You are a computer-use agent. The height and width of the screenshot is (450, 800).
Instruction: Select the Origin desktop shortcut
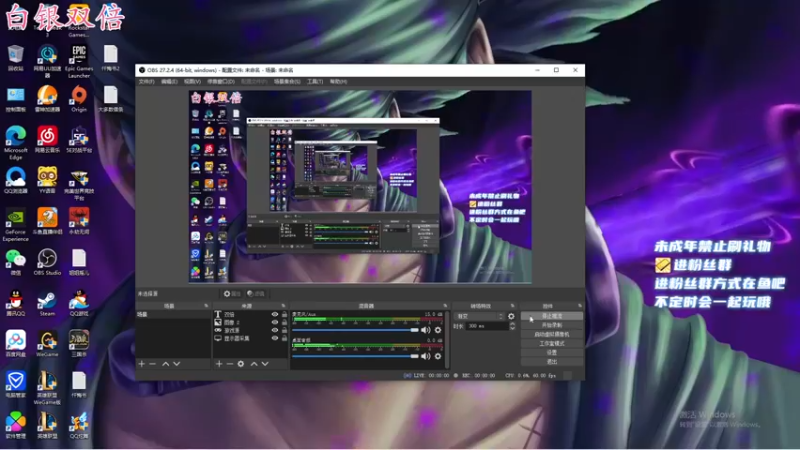click(x=79, y=99)
